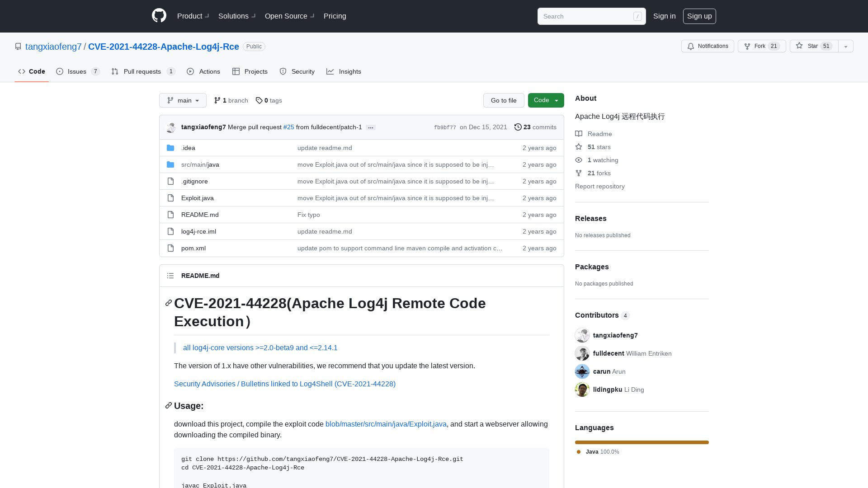The height and width of the screenshot is (488, 868).
Task: Click the .idea folder icon
Action: click(170, 148)
